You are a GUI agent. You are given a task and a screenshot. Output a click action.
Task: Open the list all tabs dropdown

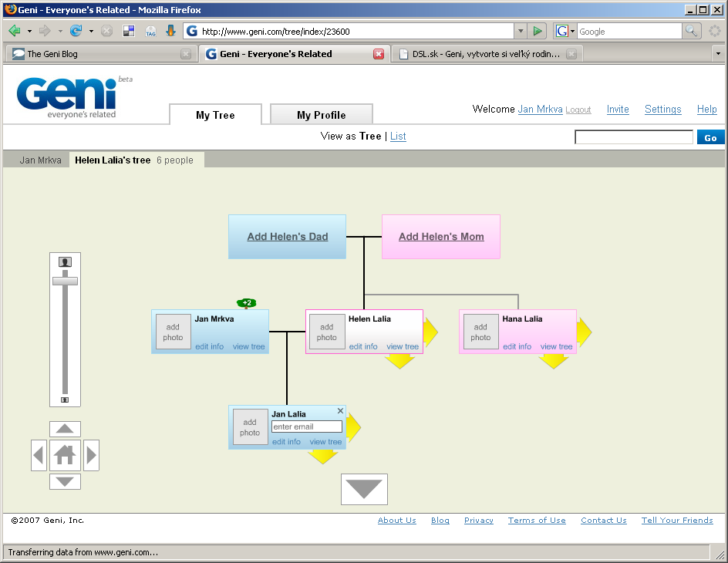click(718, 54)
